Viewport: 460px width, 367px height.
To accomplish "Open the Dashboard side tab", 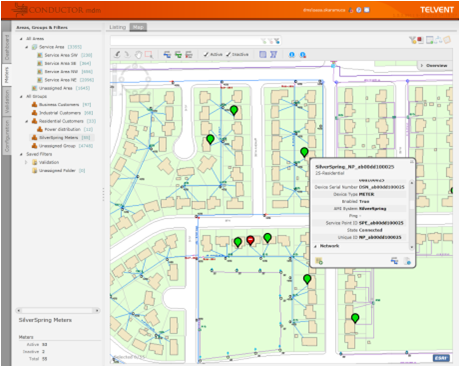I will pos(7,48).
